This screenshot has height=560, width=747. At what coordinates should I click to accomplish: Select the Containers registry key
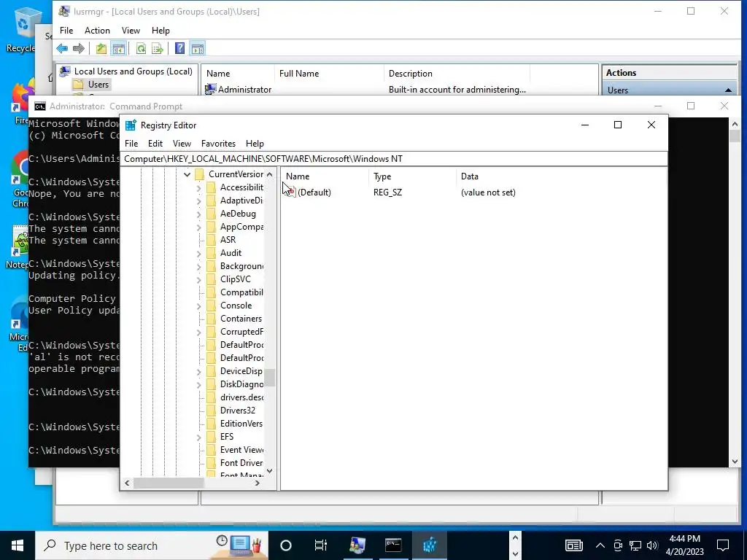coord(241,319)
